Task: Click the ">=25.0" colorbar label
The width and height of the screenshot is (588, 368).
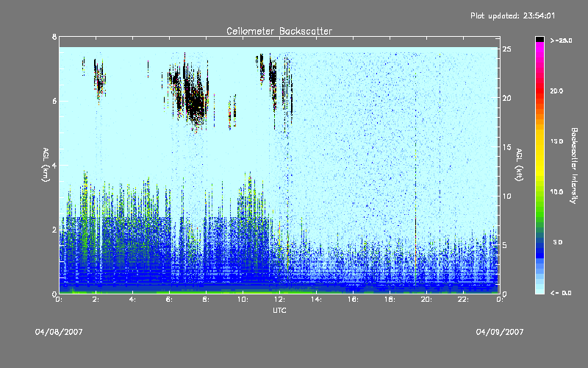Action: pos(562,40)
